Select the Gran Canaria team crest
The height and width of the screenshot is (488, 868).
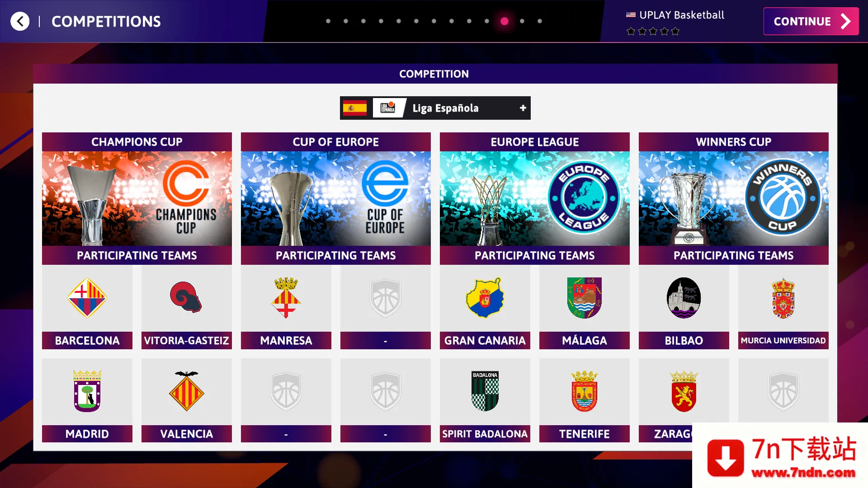point(485,298)
